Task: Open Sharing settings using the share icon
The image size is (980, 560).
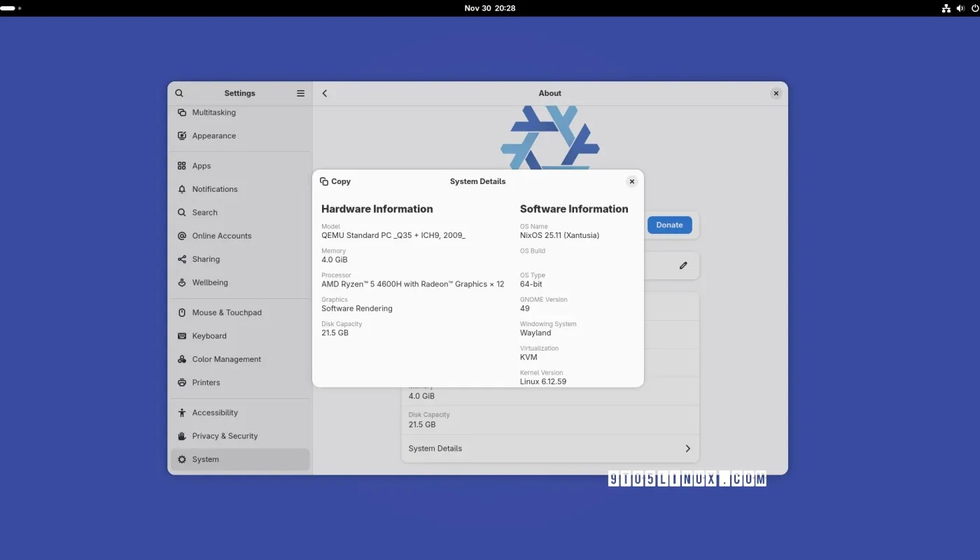Action: [x=181, y=259]
